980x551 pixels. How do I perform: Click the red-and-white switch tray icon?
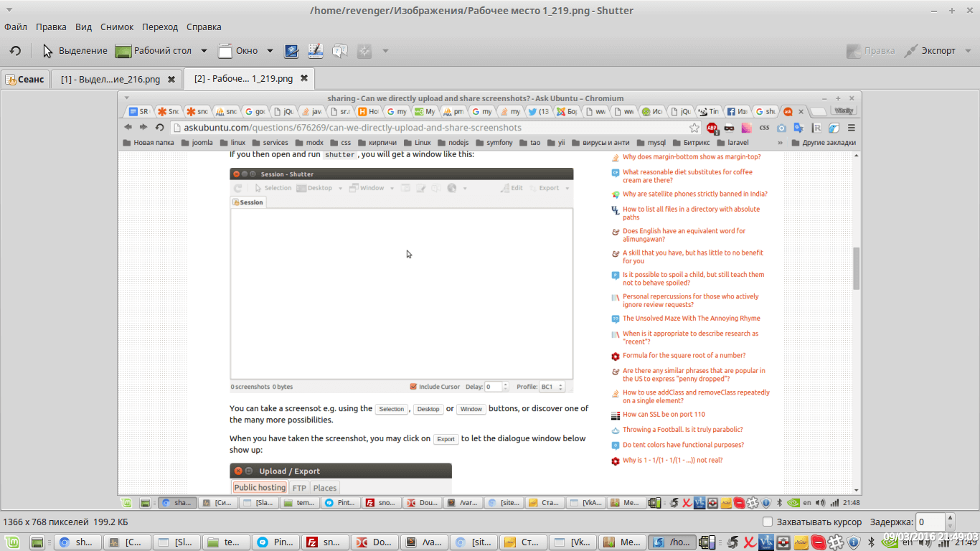click(x=784, y=542)
